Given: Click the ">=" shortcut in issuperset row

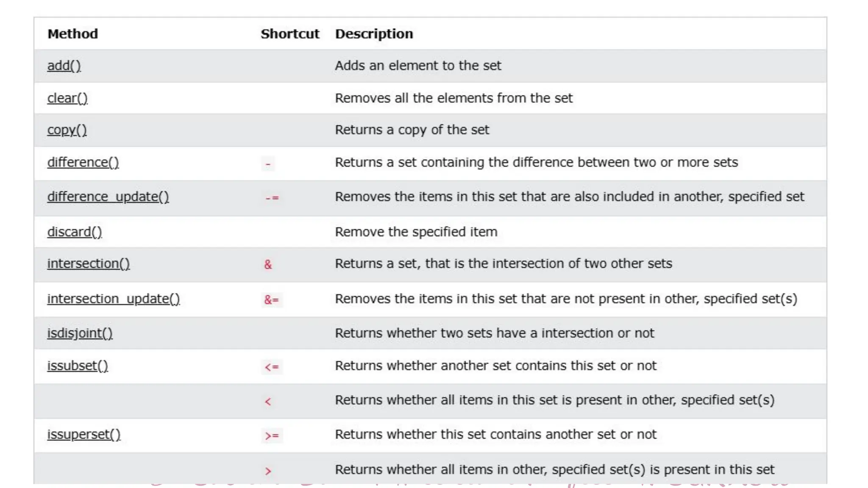Looking at the screenshot, I should 272,435.
